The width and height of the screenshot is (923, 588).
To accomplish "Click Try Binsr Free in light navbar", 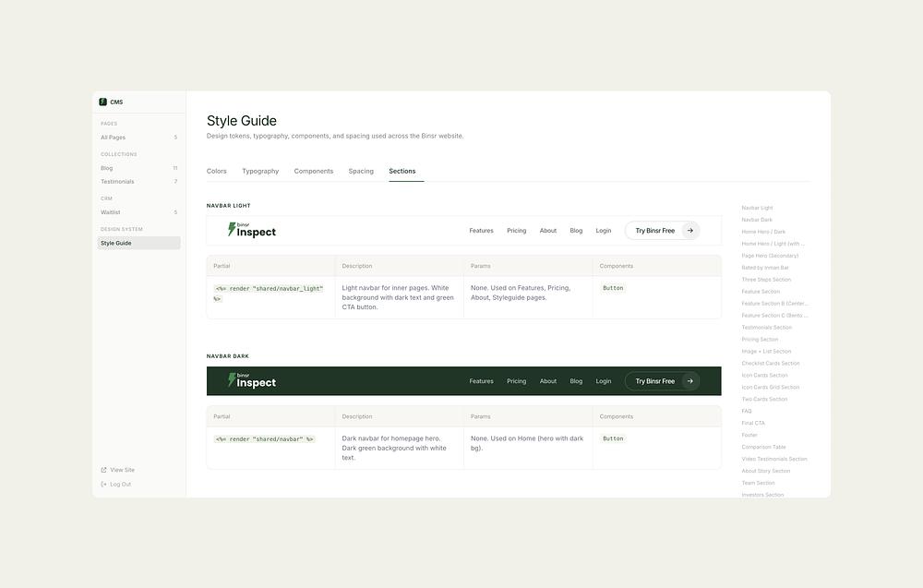I will coord(662,231).
